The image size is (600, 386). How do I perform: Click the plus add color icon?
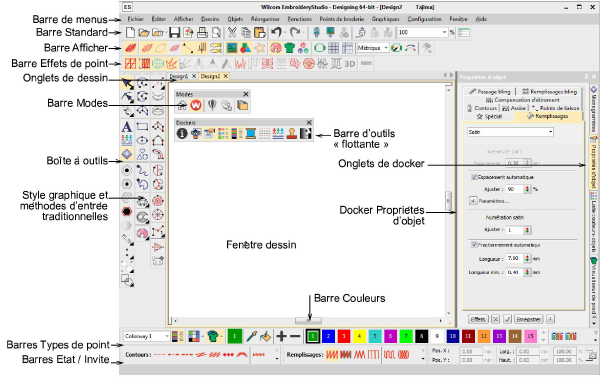point(281,336)
